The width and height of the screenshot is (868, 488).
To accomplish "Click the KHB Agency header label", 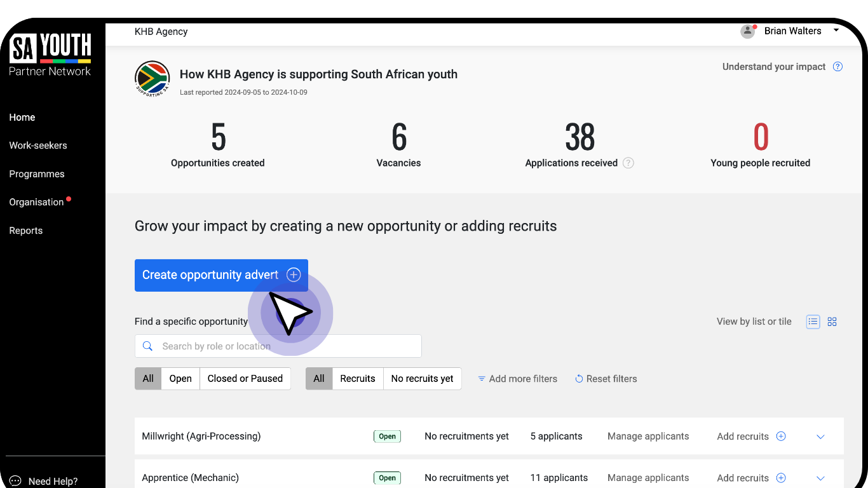I will 161,32.
